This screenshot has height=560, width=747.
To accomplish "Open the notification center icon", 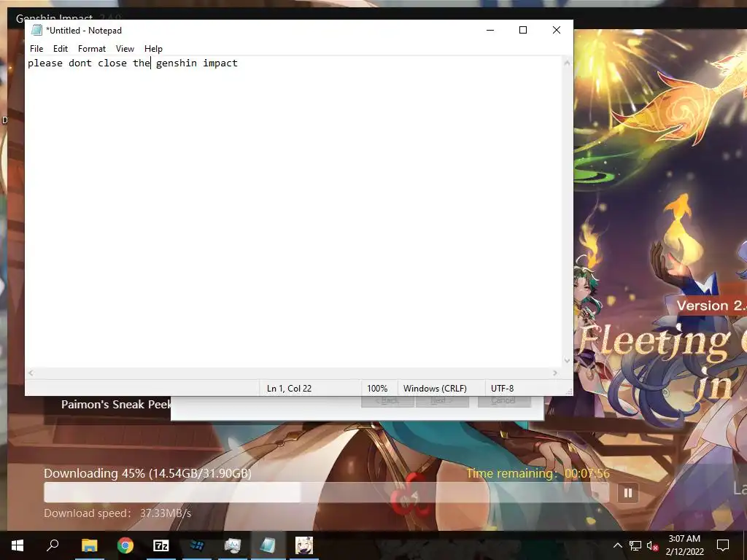I will 723,545.
